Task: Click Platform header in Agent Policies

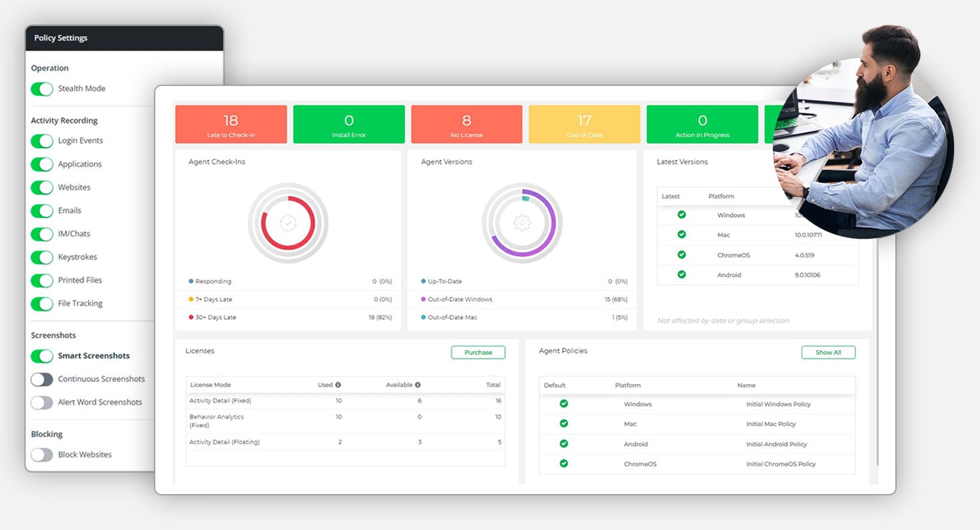Action: coord(627,385)
